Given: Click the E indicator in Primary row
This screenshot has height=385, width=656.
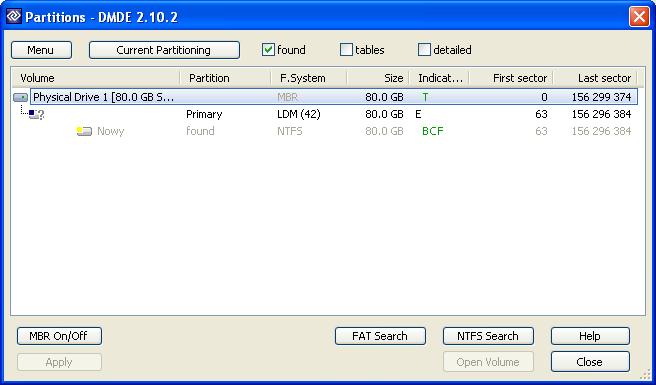Looking at the screenshot, I should (x=418, y=114).
